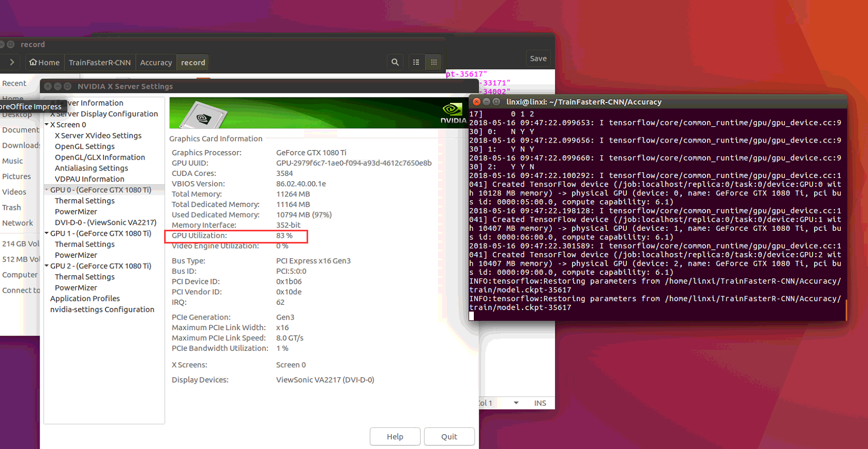Select the record path segment
Viewport: 868px width, 449px height.
193,62
